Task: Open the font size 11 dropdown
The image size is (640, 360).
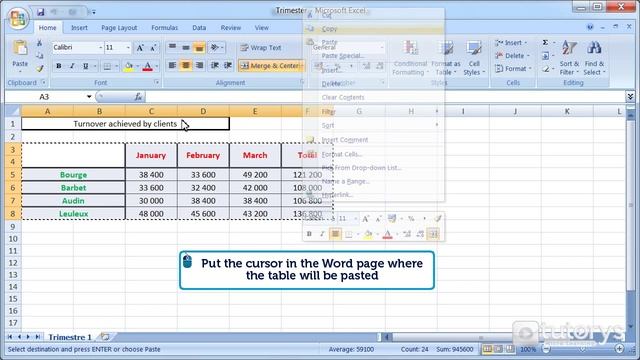Action: coord(128,48)
